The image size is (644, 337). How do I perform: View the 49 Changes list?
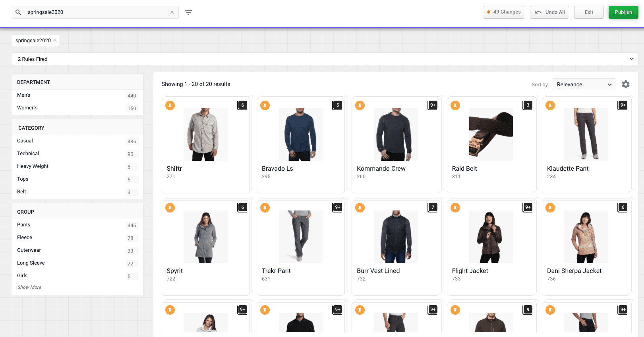pyautogui.click(x=504, y=12)
